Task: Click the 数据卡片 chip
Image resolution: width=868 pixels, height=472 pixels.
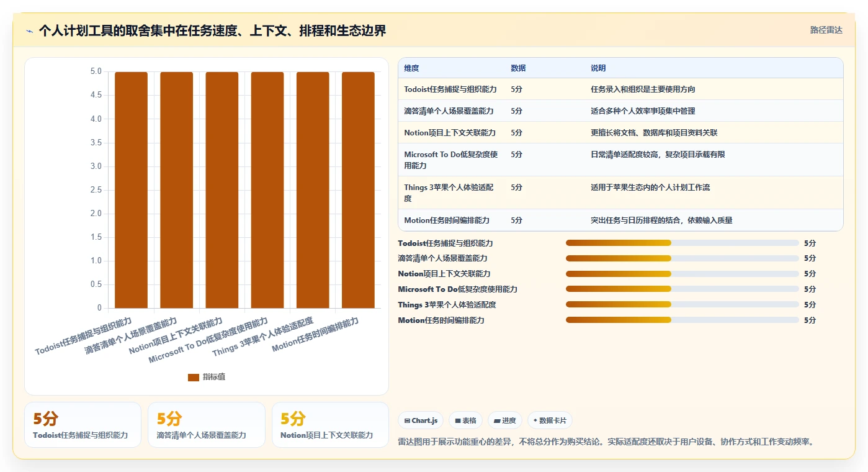Action: tap(550, 420)
